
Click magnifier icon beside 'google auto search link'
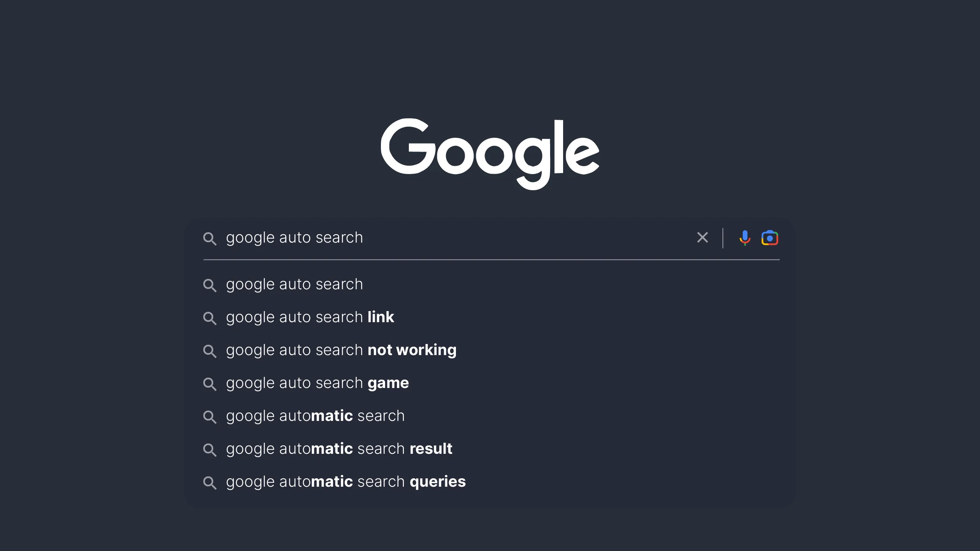tap(210, 318)
